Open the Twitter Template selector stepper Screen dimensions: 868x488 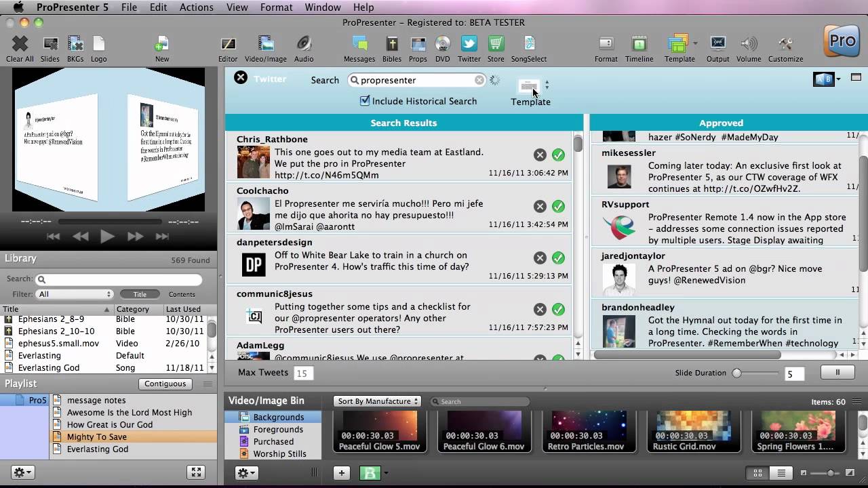pyautogui.click(x=547, y=85)
